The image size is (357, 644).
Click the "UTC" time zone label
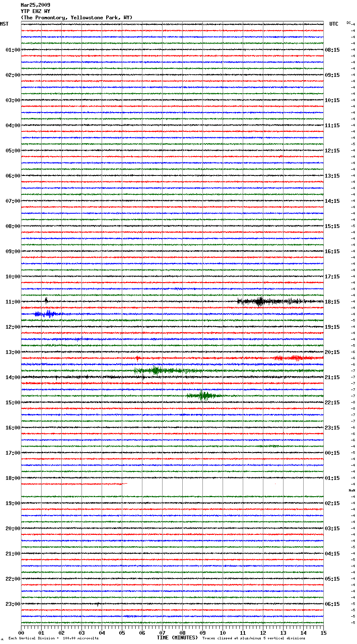pyautogui.click(x=334, y=24)
